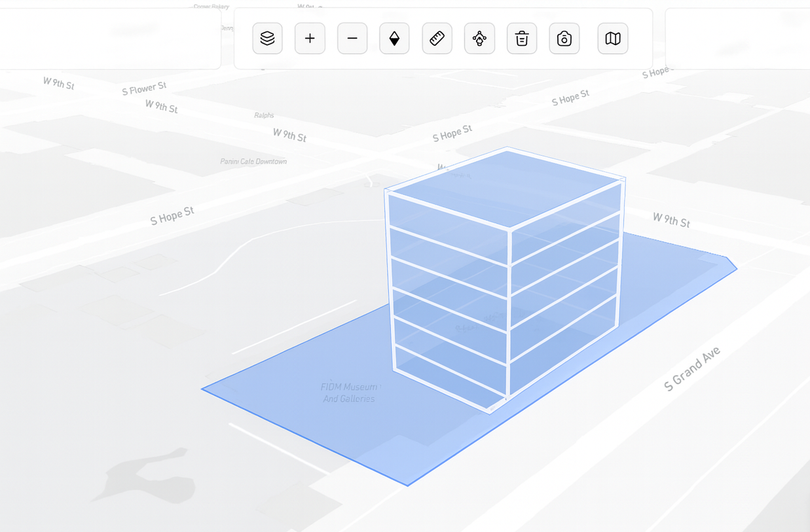Click the minus button in toolbar
This screenshot has height=532, width=810.
[x=352, y=39]
